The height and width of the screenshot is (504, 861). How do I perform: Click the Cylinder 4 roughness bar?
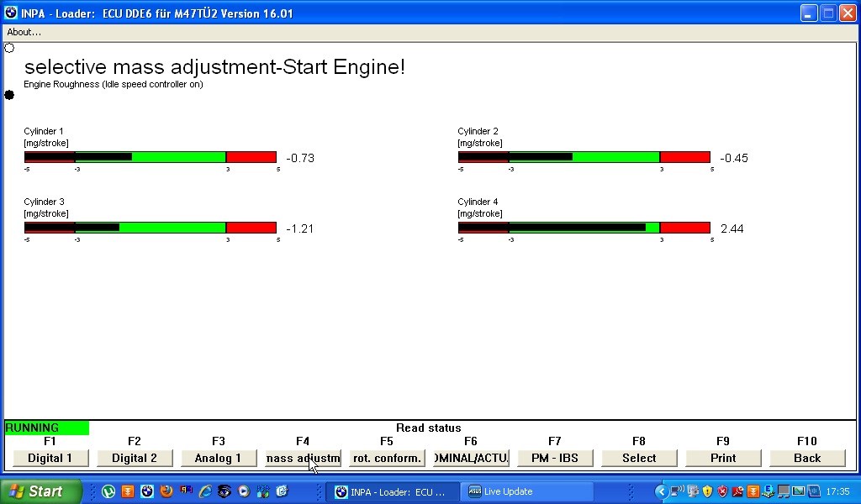pyautogui.click(x=584, y=228)
